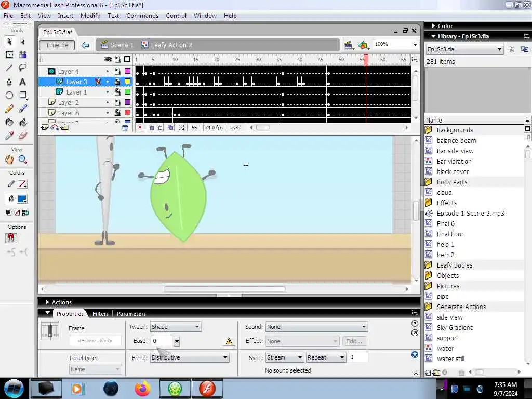Select the Line tool
532x399 pixels.
tap(9, 68)
